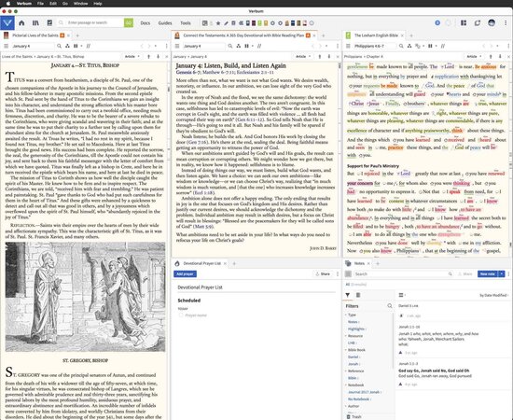Viewport: 513px width, 420px height.
Task: Click the New note button
Action: tap(487, 274)
